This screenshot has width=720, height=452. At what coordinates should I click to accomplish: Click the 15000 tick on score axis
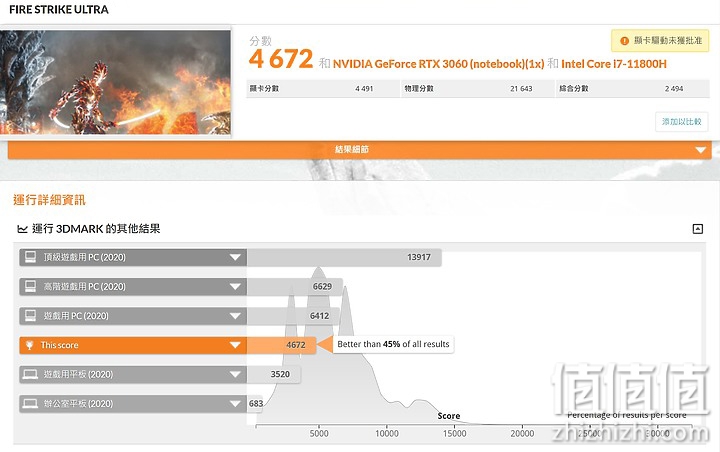455,433
